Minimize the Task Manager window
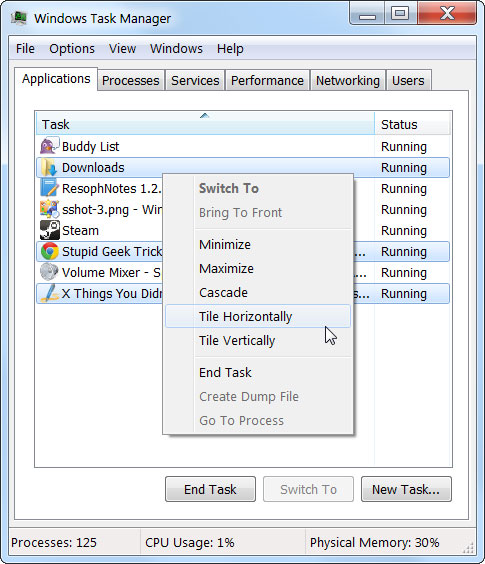The width and height of the screenshot is (485, 564). pyautogui.click(x=367, y=14)
